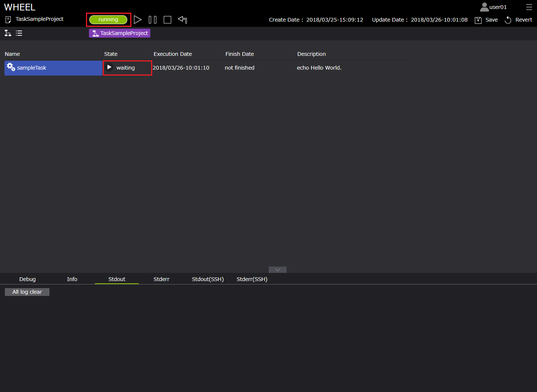This screenshot has height=392, width=537.
Task: Click the project file icon beside TaskSampleProject
Action: [x=8, y=19]
